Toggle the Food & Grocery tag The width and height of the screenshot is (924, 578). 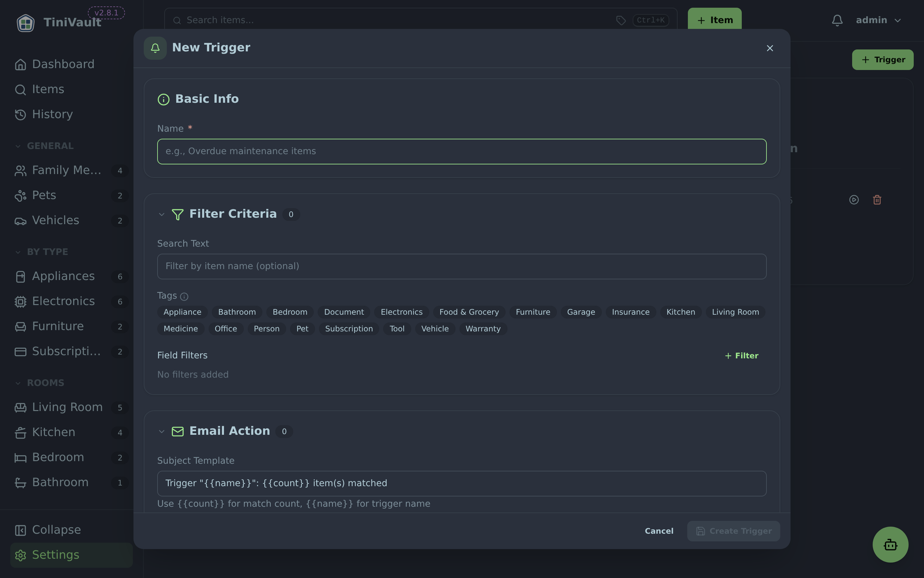[x=469, y=312]
